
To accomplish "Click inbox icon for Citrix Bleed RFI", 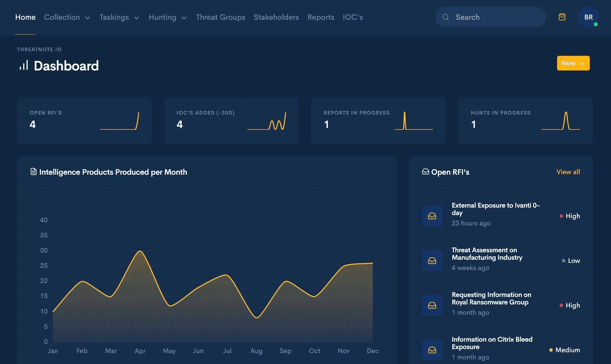I will (432, 350).
